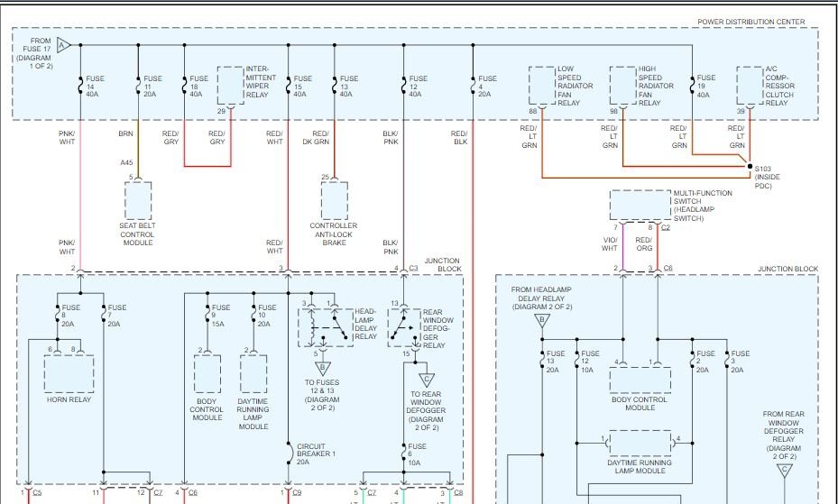This screenshot has height=504, width=838.
Task: Select the Fuse 14 40A label
Action: point(95,86)
